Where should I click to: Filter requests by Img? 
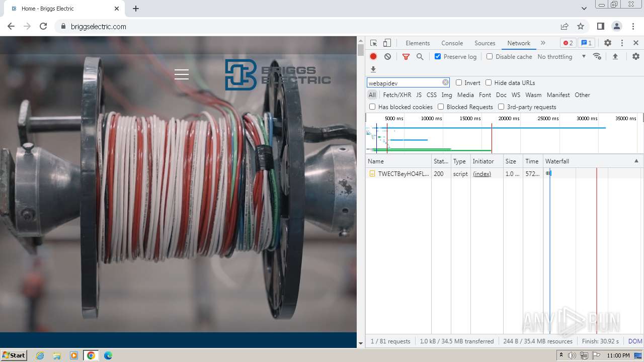[x=447, y=95]
